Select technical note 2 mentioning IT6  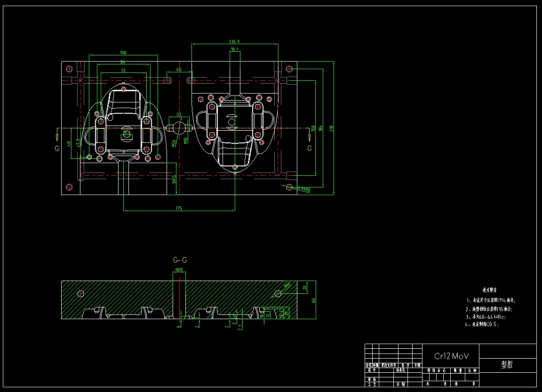[489, 309]
